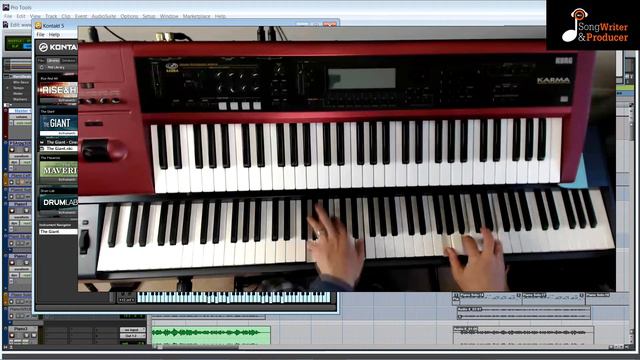Open the Pro Tools Edit menu
Image resolution: width=640 pixels, height=360 pixels.
point(21,16)
